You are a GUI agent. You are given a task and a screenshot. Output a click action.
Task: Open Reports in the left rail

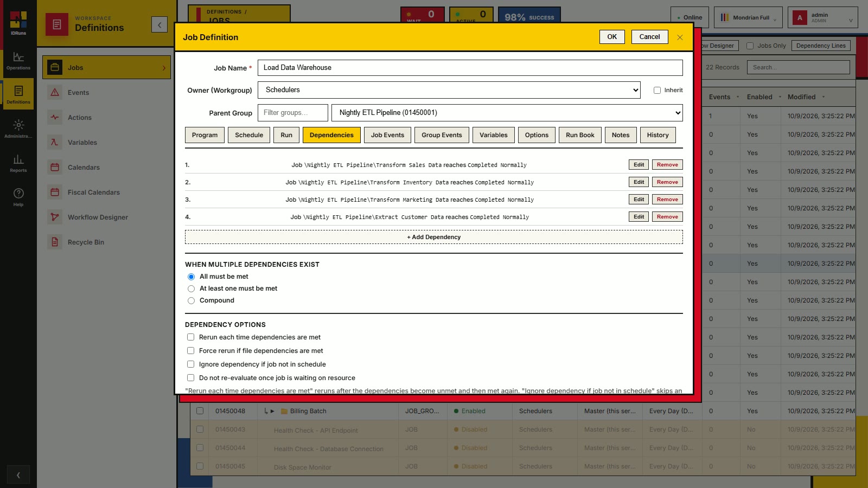point(18,163)
